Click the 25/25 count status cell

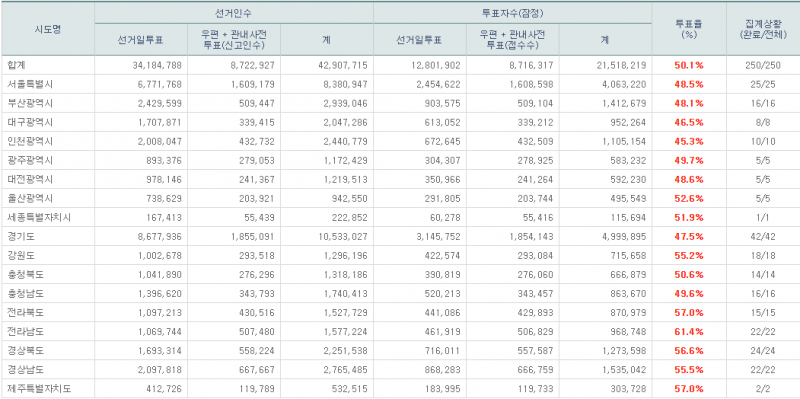[x=763, y=84]
